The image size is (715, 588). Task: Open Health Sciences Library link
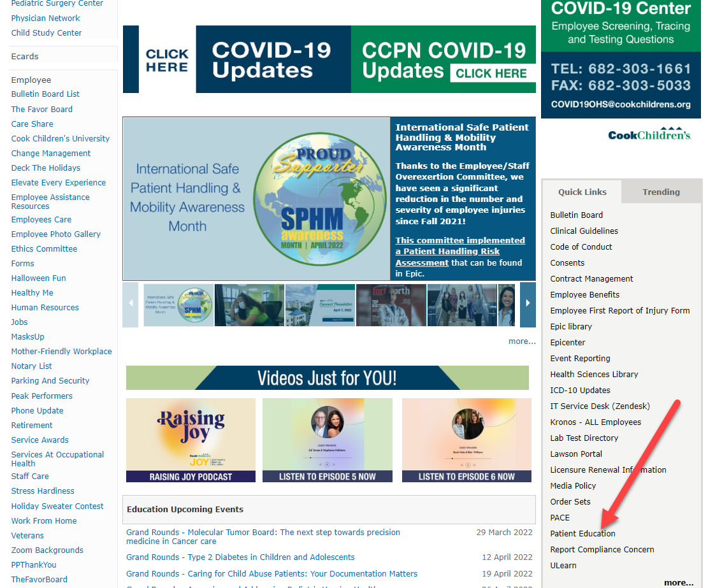click(594, 374)
